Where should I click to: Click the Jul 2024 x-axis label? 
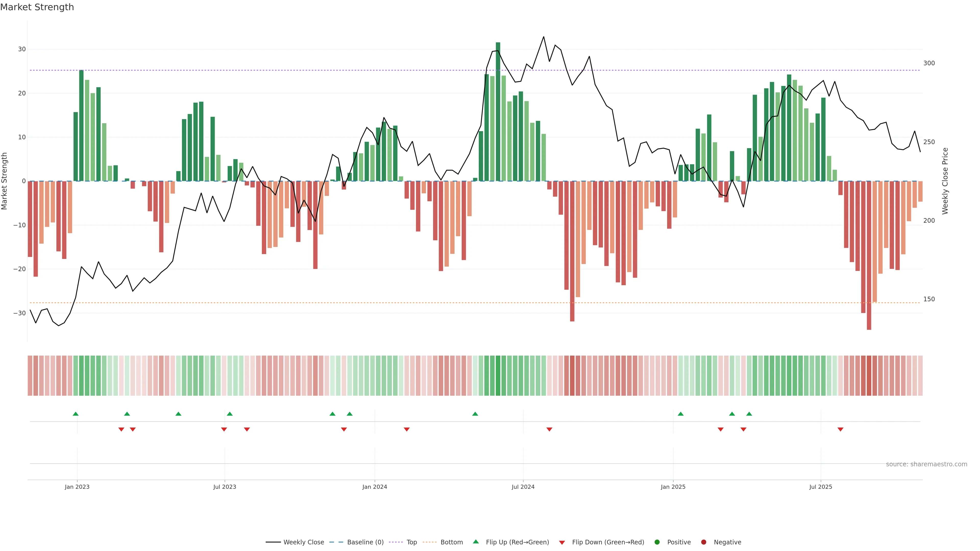click(523, 487)
